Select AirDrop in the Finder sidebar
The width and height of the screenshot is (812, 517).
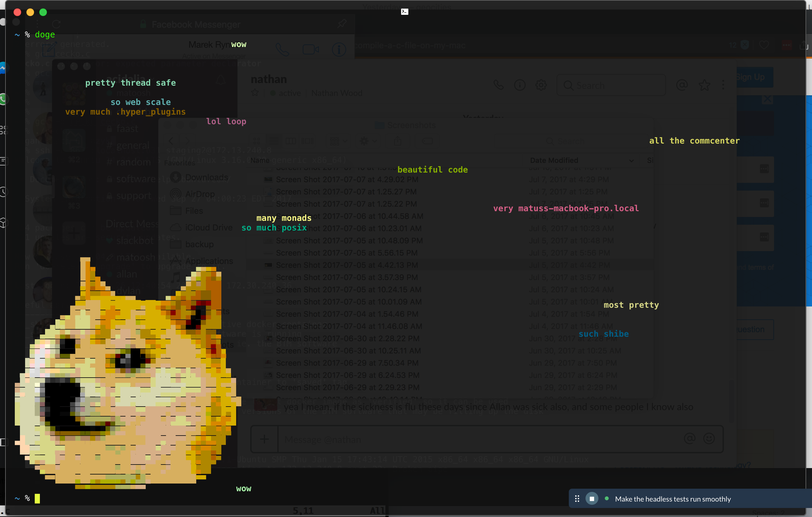(x=200, y=194)
